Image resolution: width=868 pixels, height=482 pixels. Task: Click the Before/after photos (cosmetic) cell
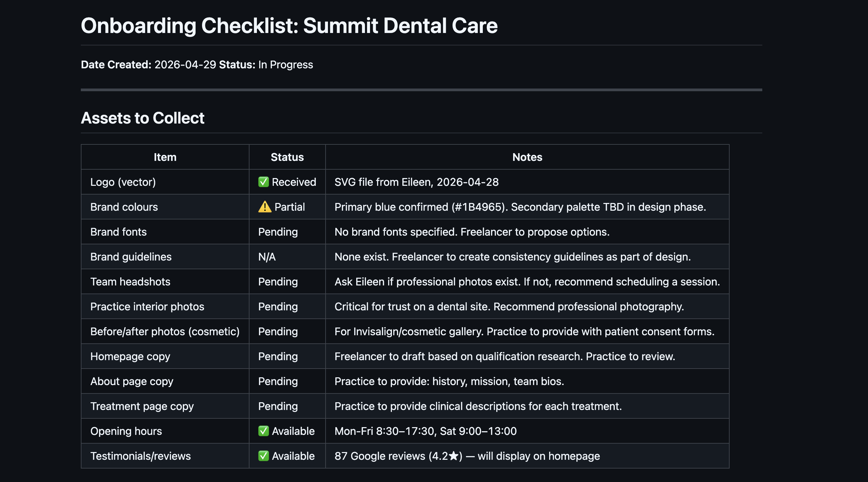click(165, 332)
